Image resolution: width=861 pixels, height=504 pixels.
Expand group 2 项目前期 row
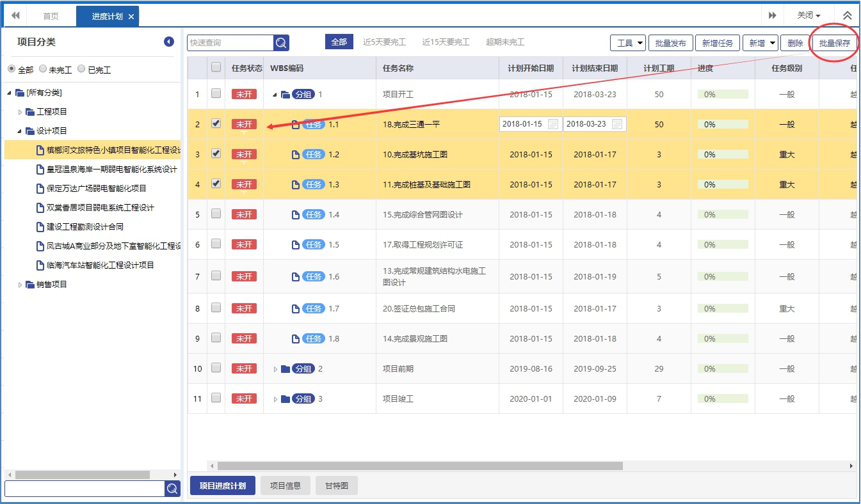(276, 369)
